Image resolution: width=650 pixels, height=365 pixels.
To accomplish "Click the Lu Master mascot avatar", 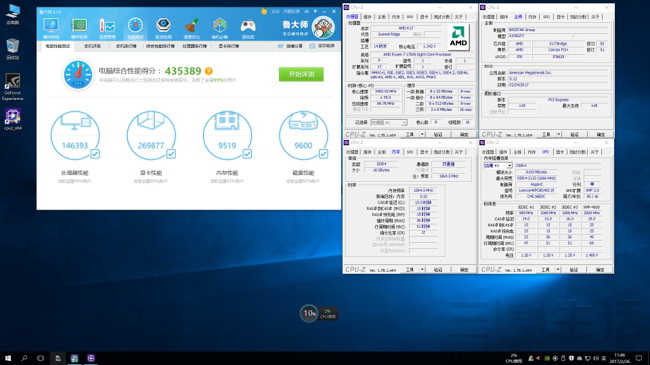I will point(323,27).
